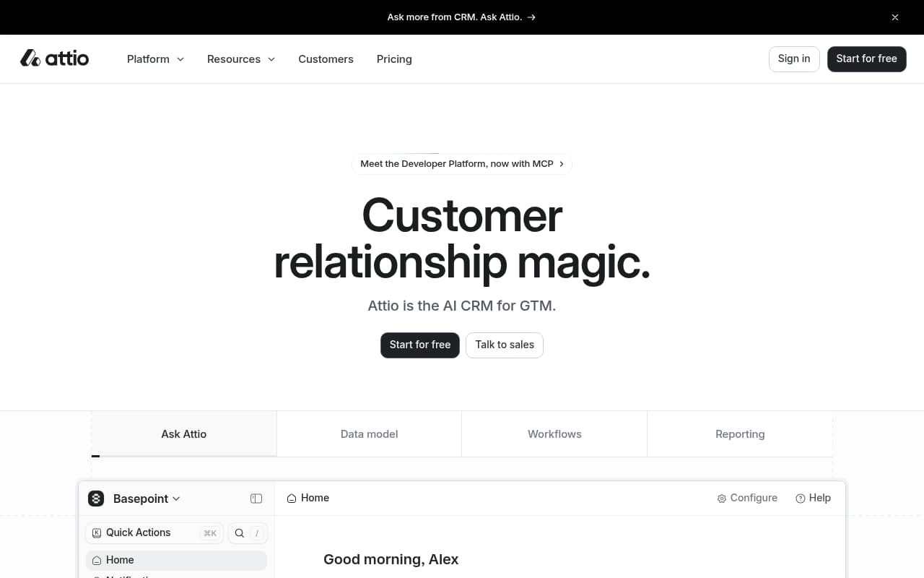The image size is (924, 578).
Task: Click Talk to sales
Action: click(504, 345)
